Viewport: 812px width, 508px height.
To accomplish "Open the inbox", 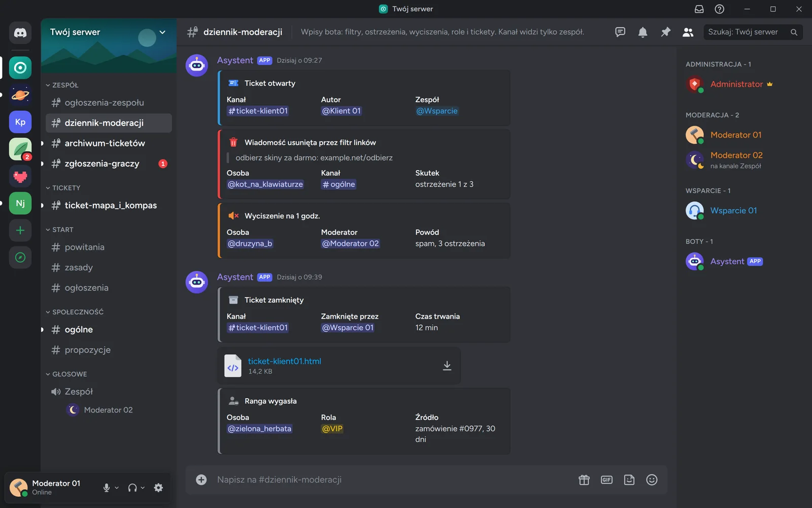I will (699, 9).
